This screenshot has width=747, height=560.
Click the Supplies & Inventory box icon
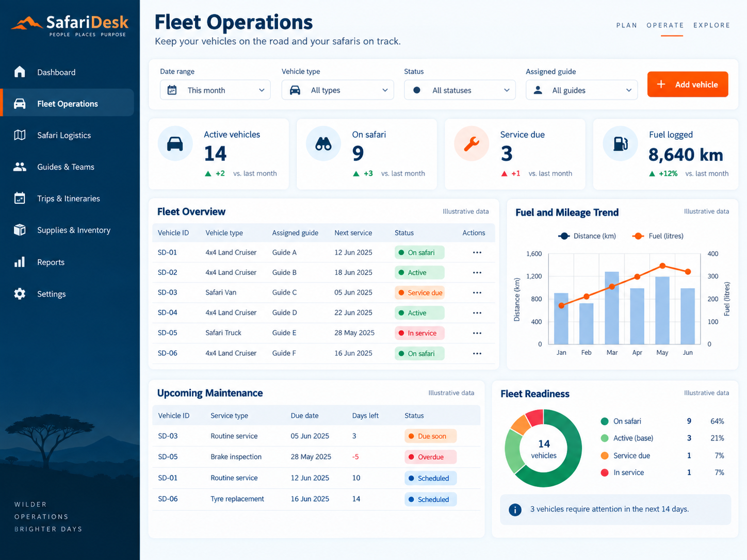[x=20, y=230]
